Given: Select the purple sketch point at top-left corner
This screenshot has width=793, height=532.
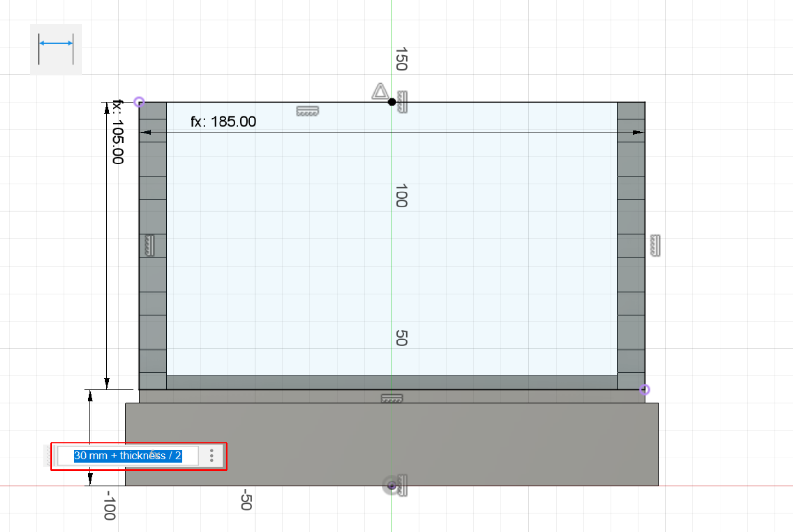Looking at the screenshot, I should [139, 102].
